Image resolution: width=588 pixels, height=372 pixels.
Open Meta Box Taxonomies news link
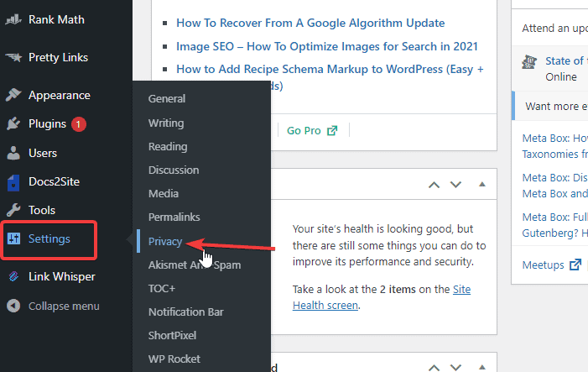[555, 146]
